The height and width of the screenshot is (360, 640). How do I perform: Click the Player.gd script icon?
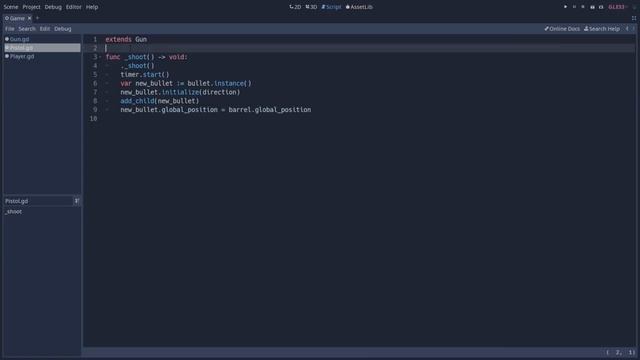(7, 56)
